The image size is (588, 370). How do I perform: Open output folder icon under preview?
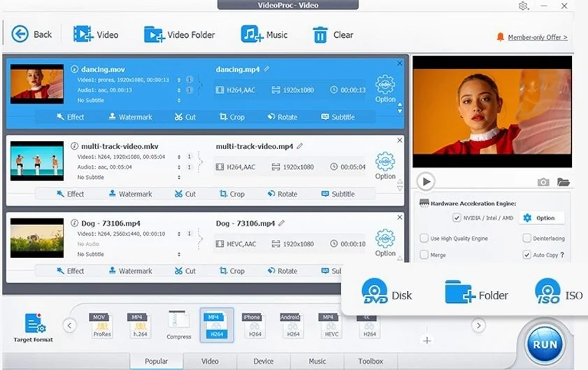[564, 182]
